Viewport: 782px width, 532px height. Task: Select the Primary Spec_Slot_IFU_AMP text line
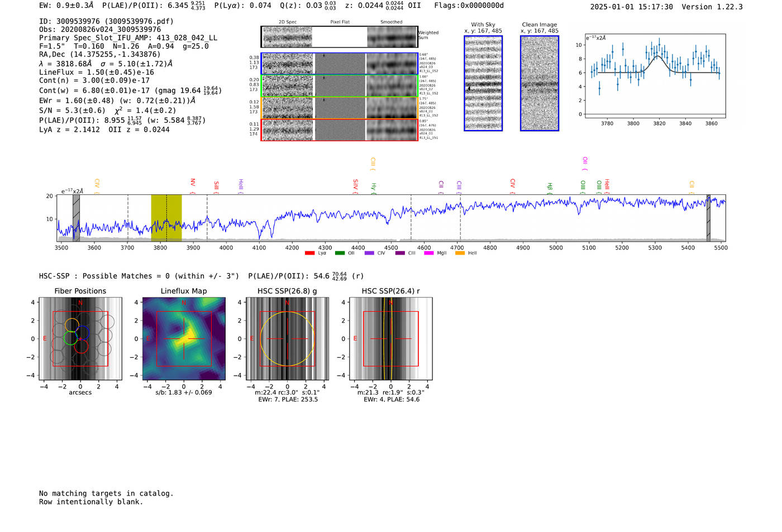pos(128,38)
